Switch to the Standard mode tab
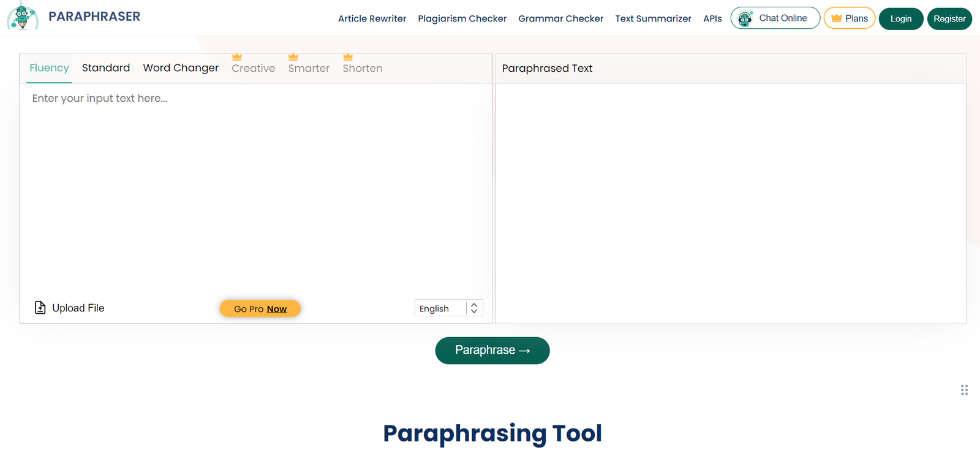The height and width of the screenshot is (461, 980). [106, 68]
